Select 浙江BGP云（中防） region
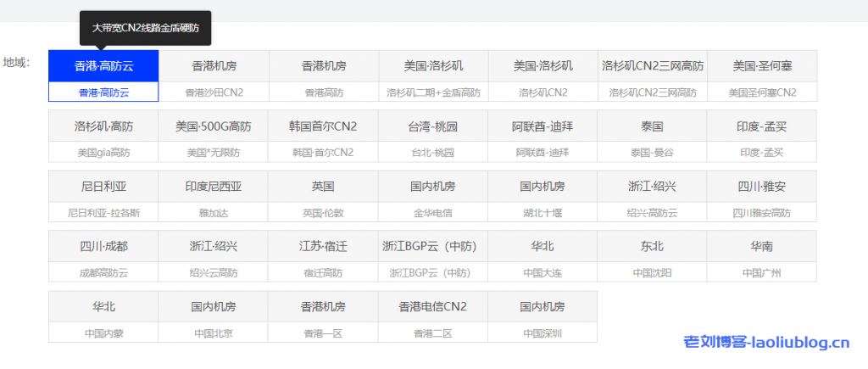This screenshot has width=868, height=369. [433, 256]
